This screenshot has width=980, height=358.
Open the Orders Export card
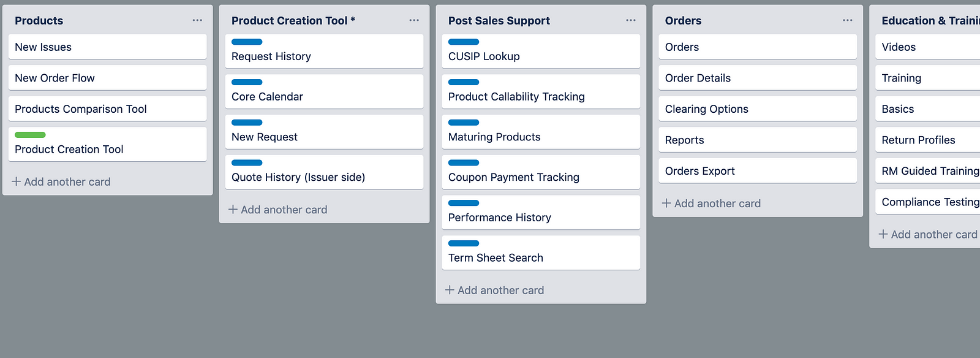757,171
